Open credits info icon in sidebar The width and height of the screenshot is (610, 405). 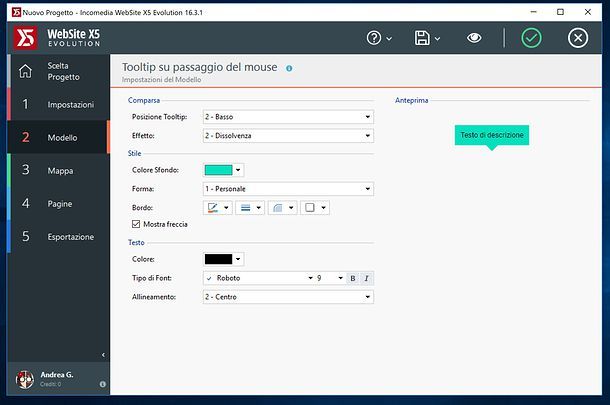103,384
